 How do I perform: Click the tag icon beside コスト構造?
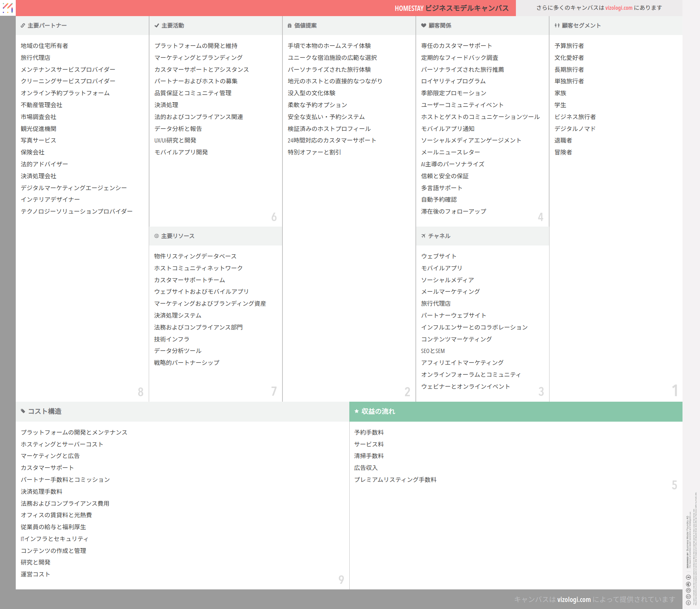tap(23, 411)
